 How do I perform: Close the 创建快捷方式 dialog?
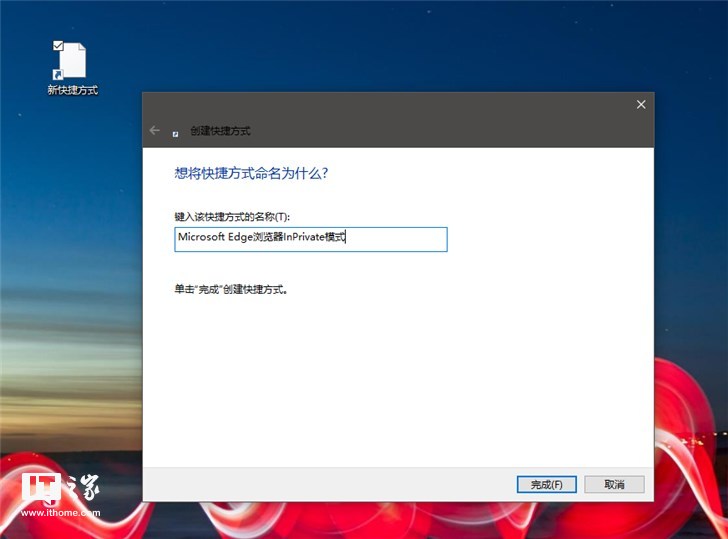[641, 104]
